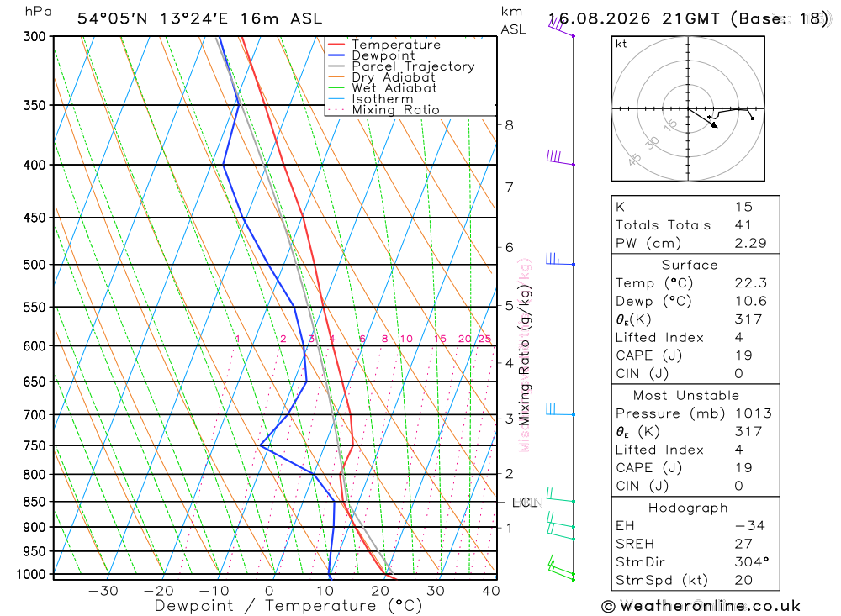841x616 pixels.
Task: Click the 'Hodograph' section heading
Action: click(688, 508)
